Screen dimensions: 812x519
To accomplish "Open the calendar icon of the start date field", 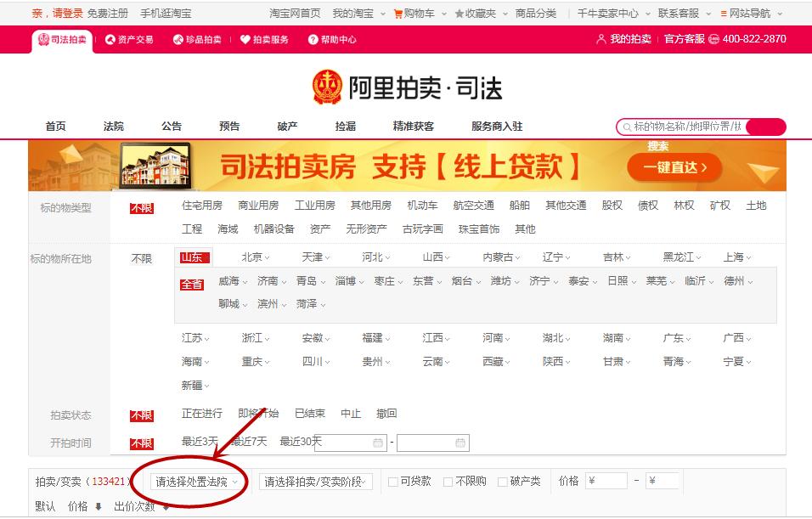I will pos(378,443).
